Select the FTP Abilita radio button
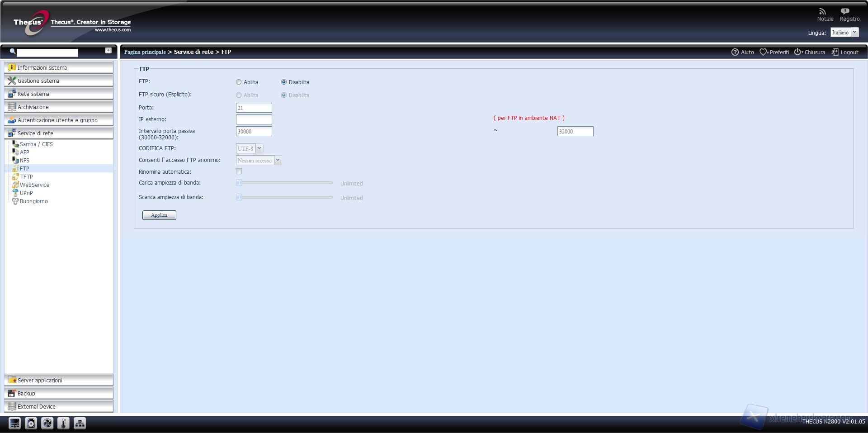Screen dimensions: 868x433 [x=239, y=82]
